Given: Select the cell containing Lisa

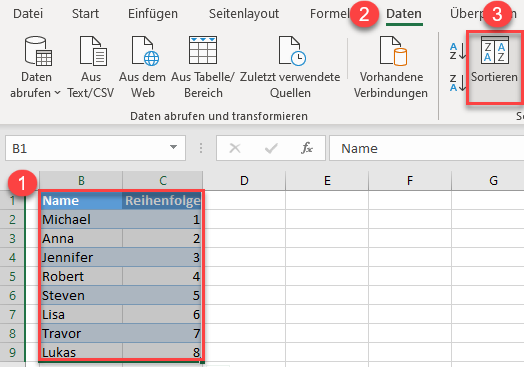Looking at the screenshot, I should click(x=81, y=315).
